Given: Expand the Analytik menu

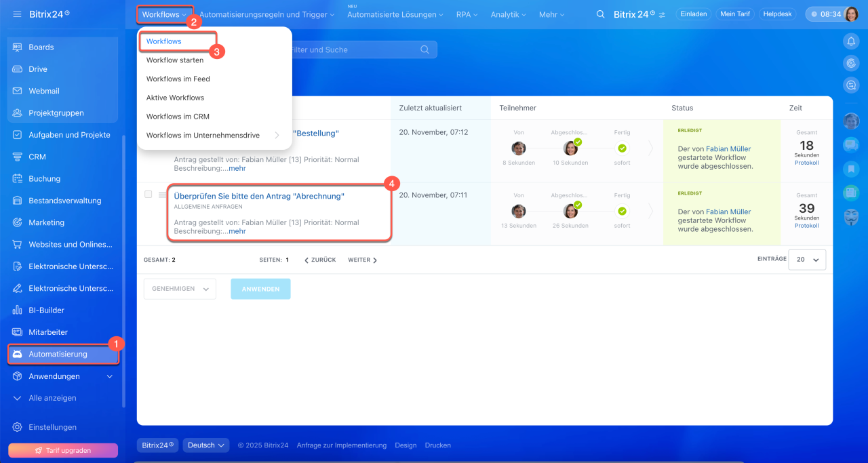Looking at the screenshot, I should pos(509,15).
